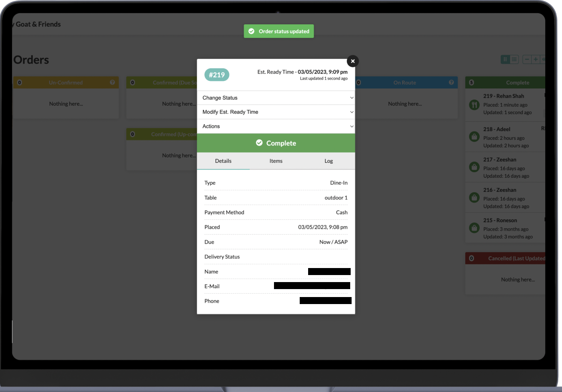Click bag icon for order 215 Roneson
This screenshot has height=392, width=562.
[474, 228]
